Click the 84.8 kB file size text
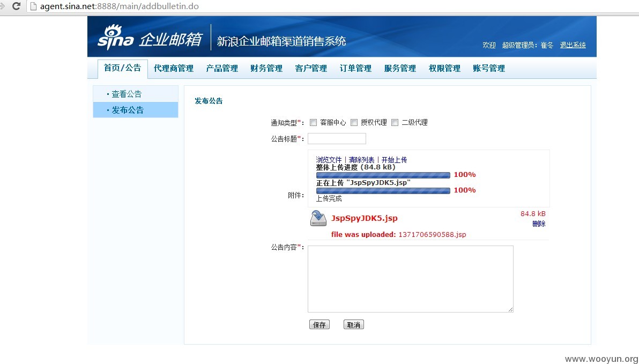 533,213
